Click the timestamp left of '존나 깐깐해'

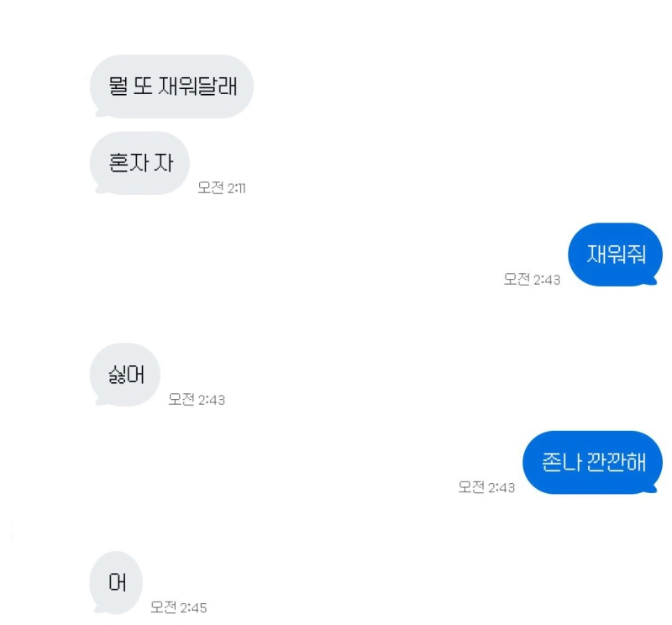(486, 487)
